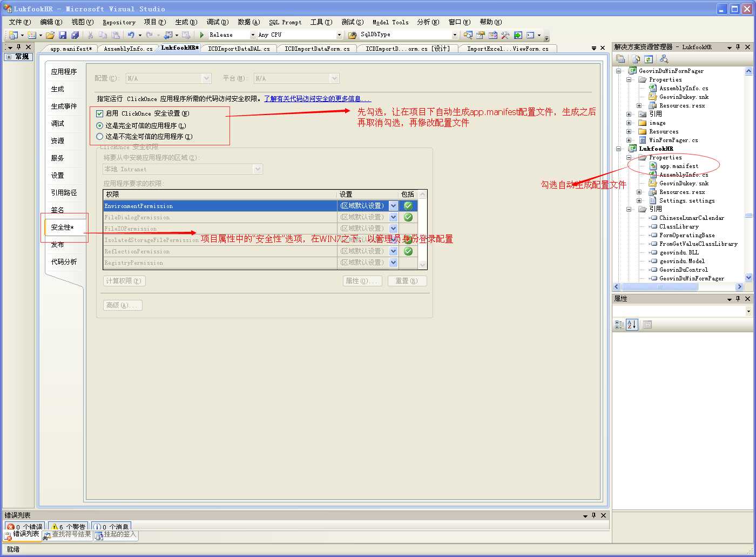Click the 属性 (Properties) permission button

[362, 281]
